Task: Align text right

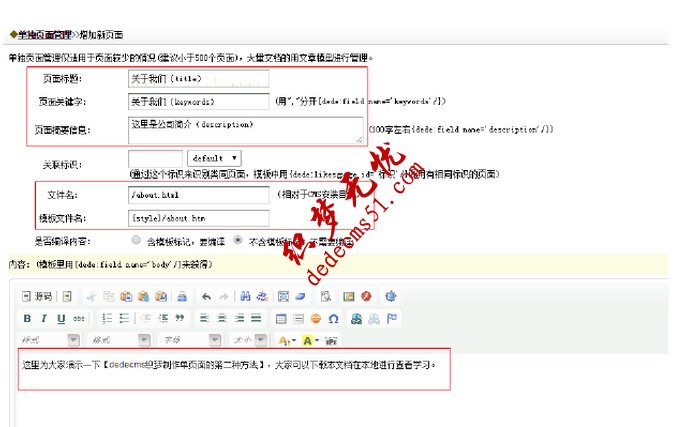Action: tap(239, 318)
